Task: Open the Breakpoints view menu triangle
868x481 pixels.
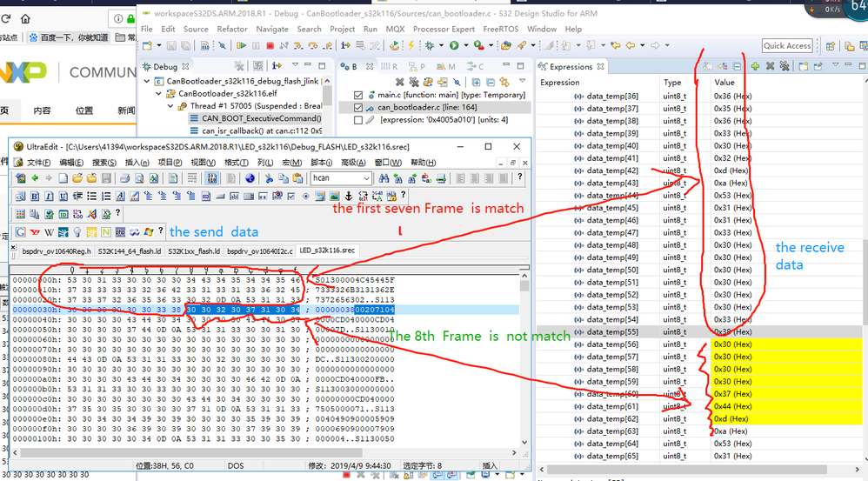Action: pyautogui.click(x=522, y=82)
